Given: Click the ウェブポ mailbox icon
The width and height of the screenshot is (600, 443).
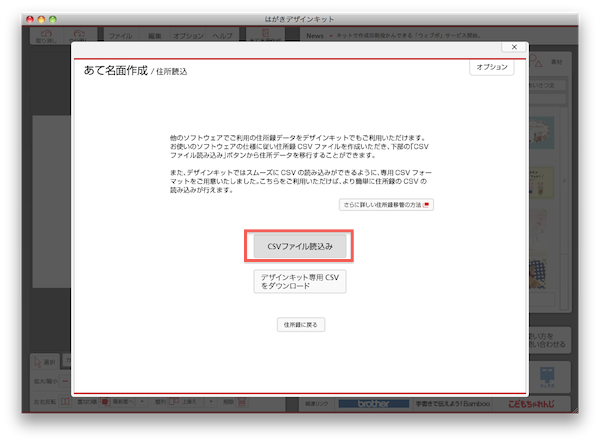Looking at the screenshot, I should pos(547,377).
